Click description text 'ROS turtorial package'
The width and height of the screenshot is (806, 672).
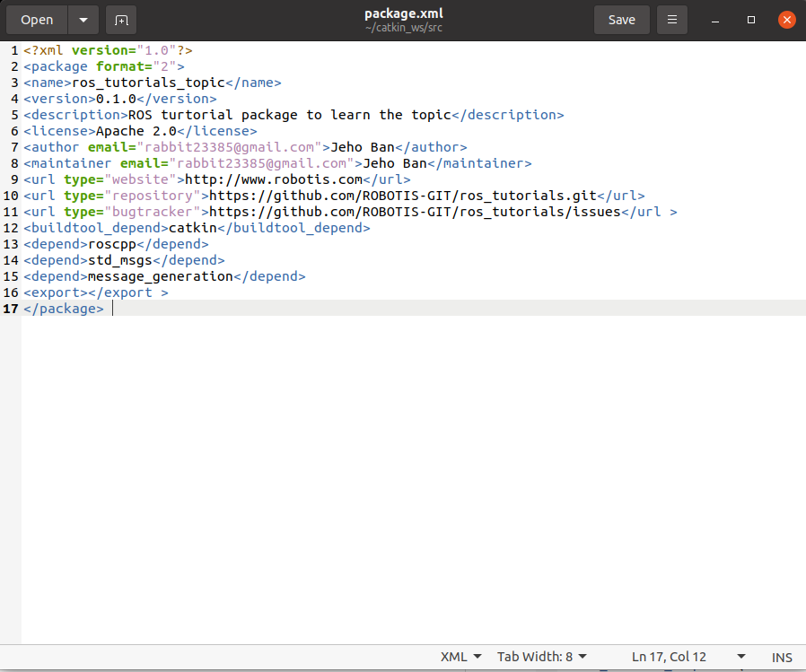[213, 115]
